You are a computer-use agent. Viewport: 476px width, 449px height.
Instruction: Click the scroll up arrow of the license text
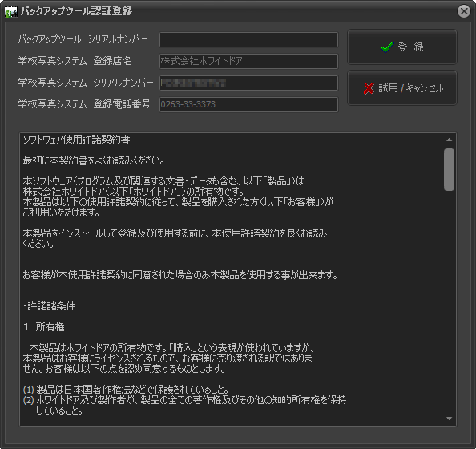click(450, 140)
